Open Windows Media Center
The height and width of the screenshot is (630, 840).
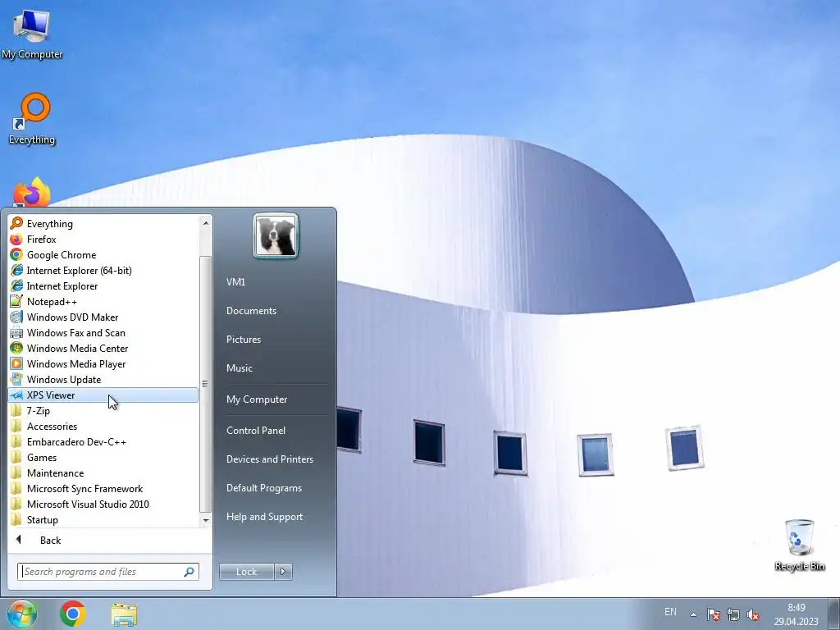pos(103,348)
